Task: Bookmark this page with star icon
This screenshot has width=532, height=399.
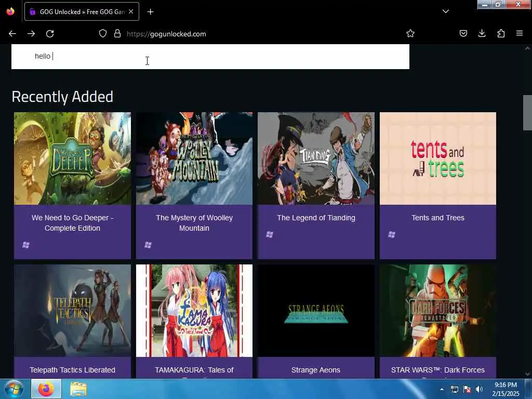Action: pyautogui.click(x=410, y=34)
